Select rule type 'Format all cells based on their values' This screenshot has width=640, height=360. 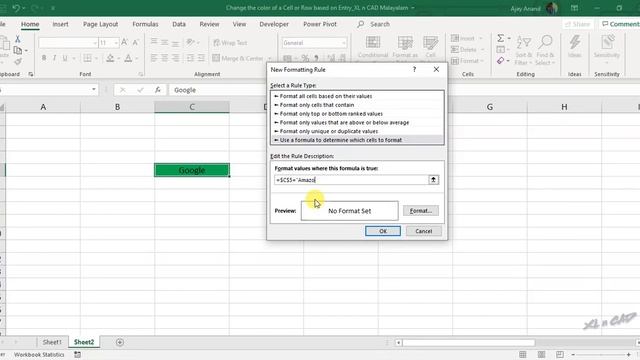point(357,96)
